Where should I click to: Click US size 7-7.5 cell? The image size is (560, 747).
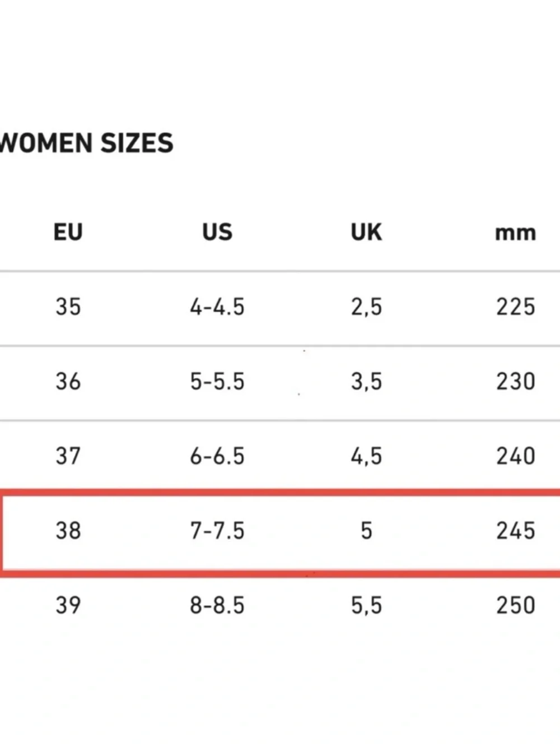point(217,530)
